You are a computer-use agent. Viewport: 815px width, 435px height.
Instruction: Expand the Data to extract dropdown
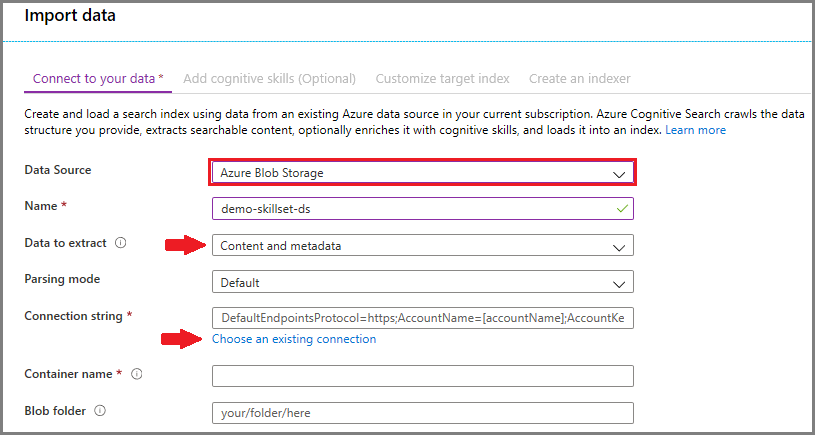423,246
